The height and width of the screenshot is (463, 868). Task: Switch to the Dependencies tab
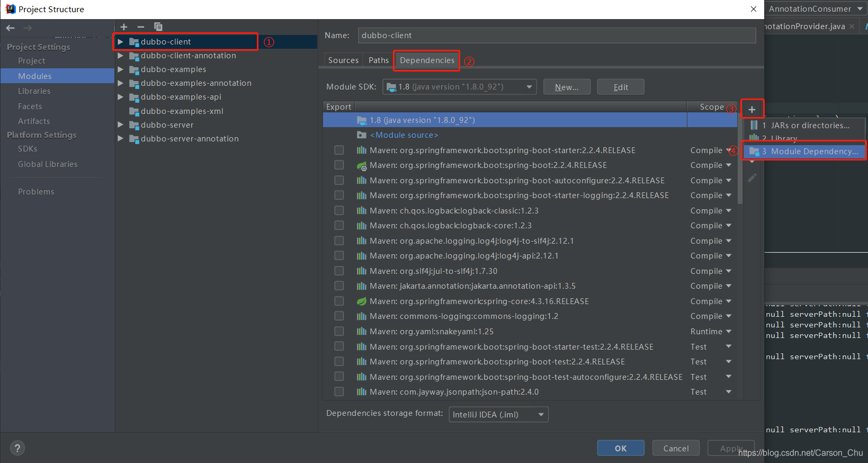(x=427, y=60)
